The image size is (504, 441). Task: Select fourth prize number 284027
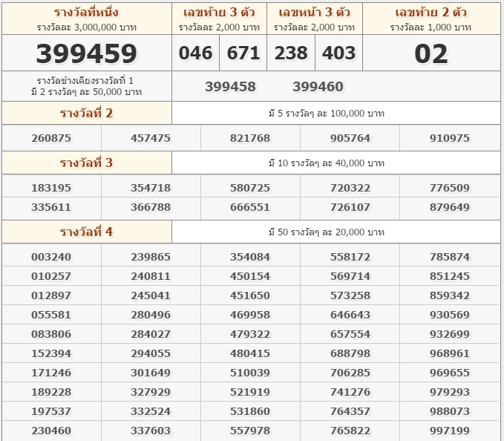point(151,334)
